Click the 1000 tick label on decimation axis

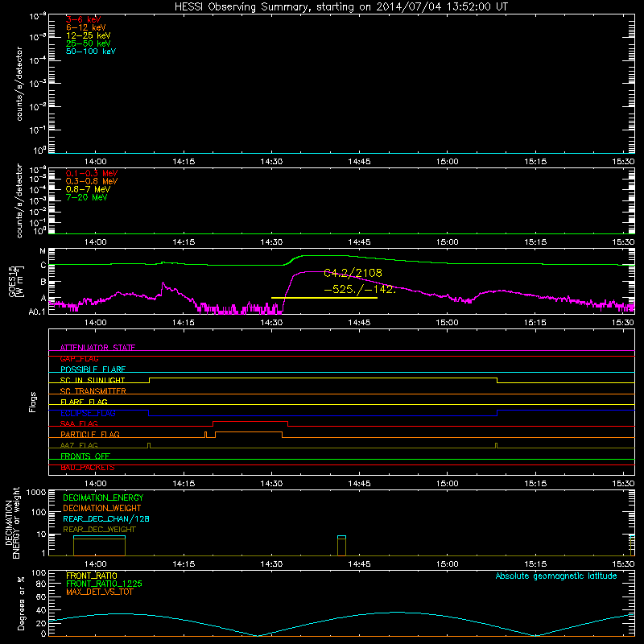[36, 493]
